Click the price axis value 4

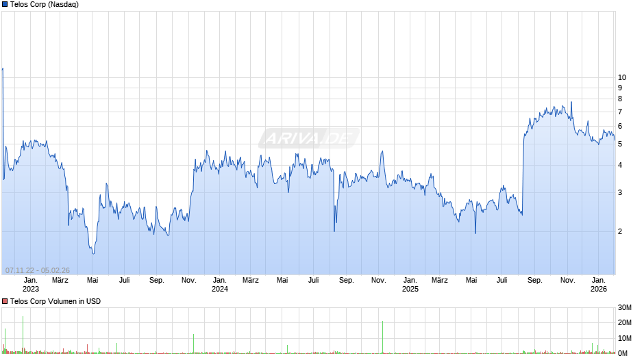click(620, 166)
